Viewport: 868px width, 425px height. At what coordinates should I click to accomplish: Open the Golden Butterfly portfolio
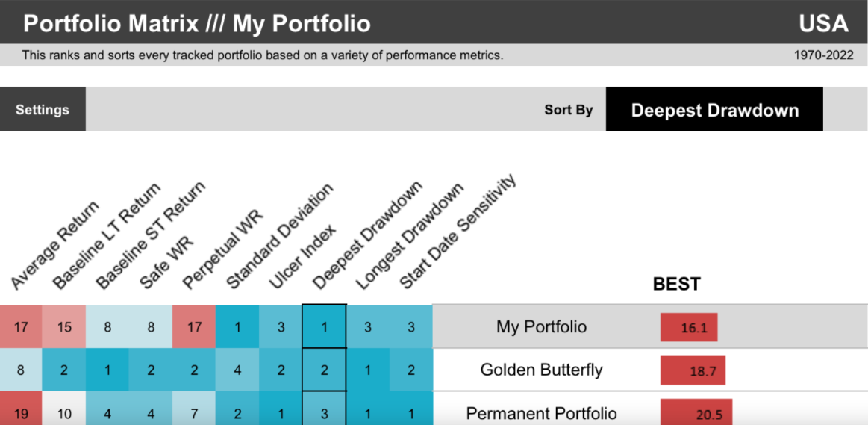coord(541,370)
